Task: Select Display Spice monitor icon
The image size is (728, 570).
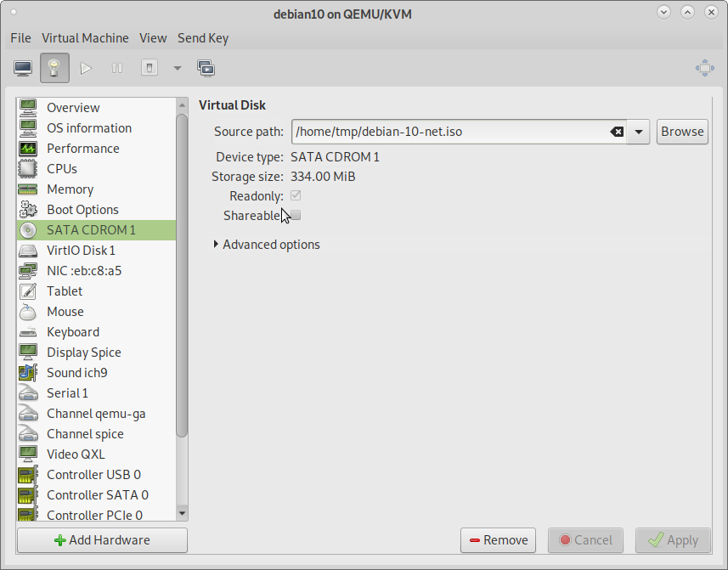Action: pos(28,353)
